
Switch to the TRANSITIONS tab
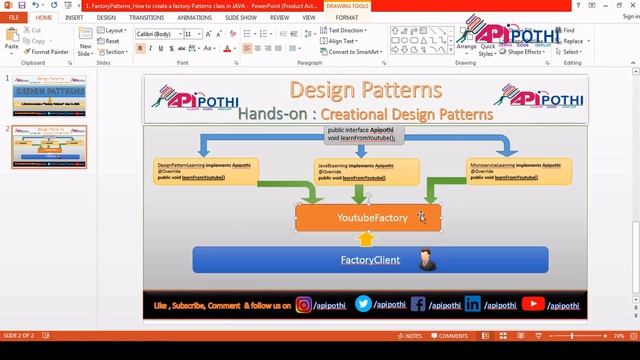(x=147, y=18)
